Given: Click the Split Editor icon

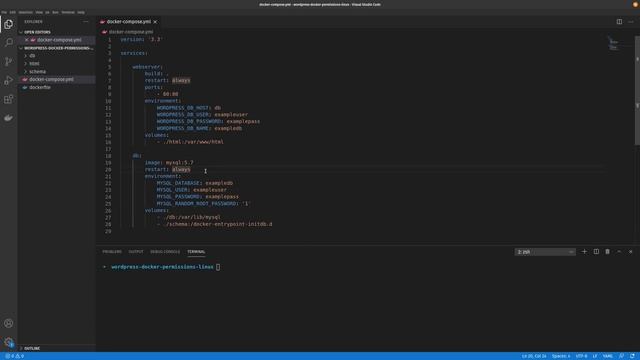Looking at the screenshot, I should (x=619, y=22).
